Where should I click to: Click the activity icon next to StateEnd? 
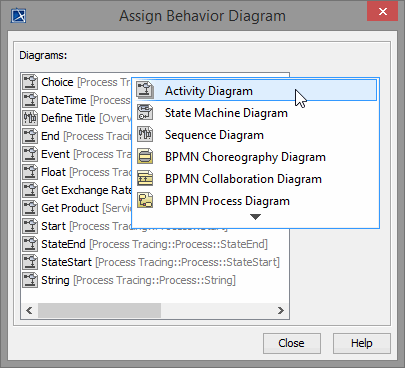tap(30, 244)
